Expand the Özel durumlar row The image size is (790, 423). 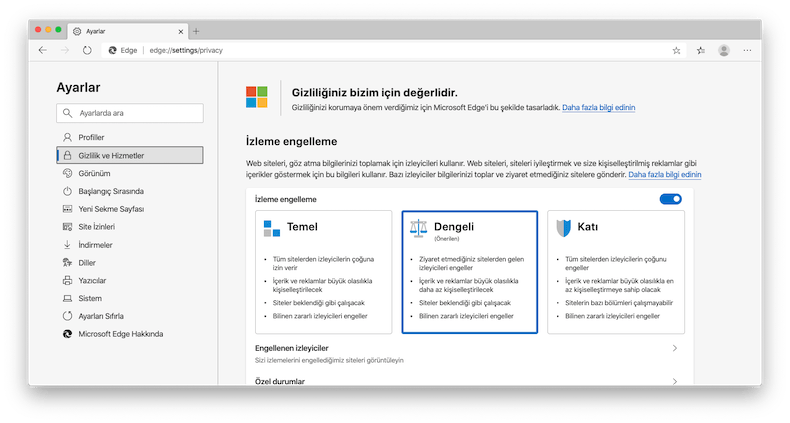(674, 381)
